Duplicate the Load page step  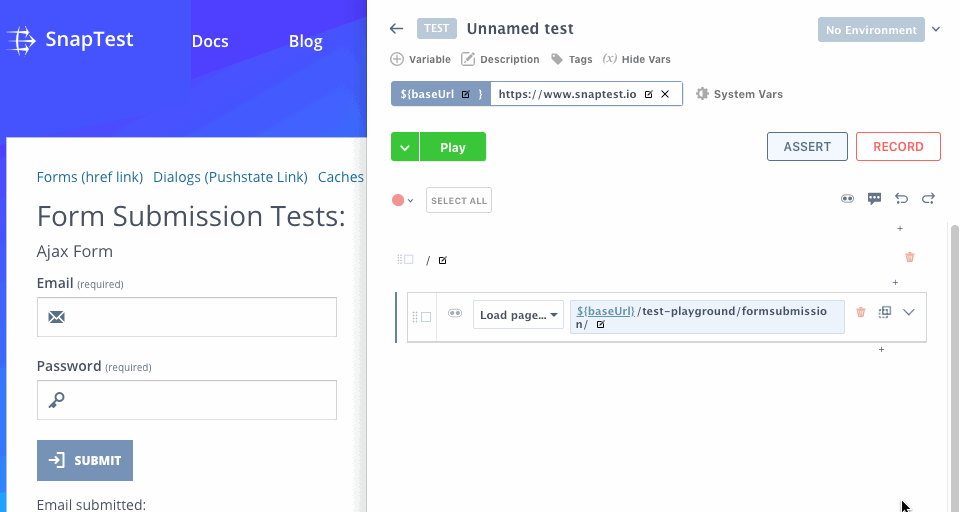pos(885,312)
